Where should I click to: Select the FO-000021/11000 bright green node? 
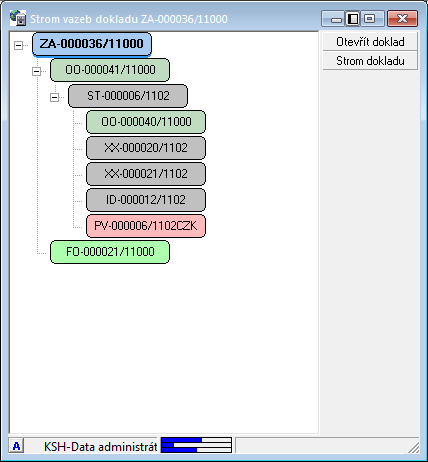110,252
